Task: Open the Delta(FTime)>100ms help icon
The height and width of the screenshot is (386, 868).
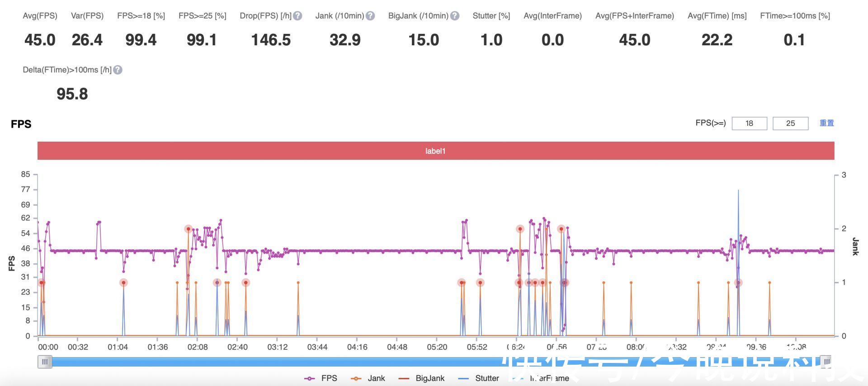Action: point(118,70)
